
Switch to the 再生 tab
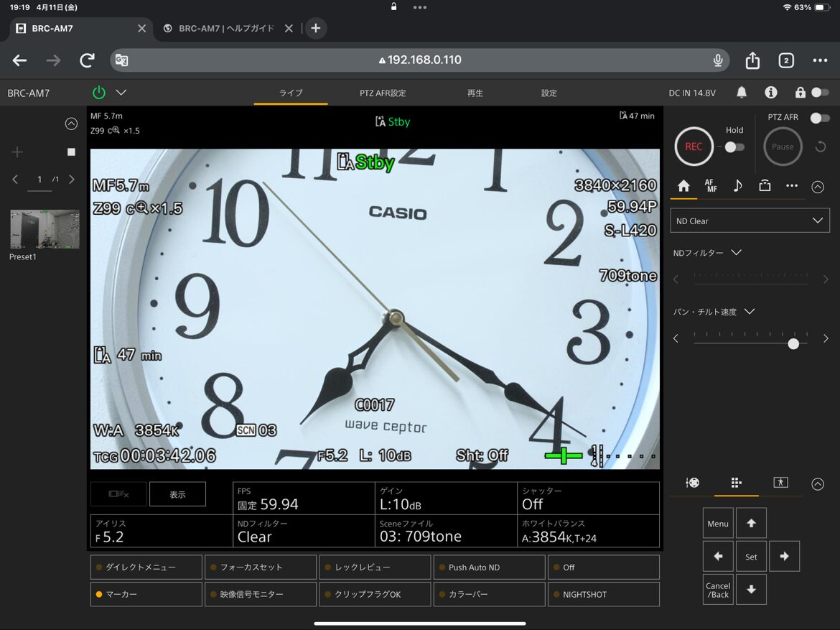click(475, 93)
